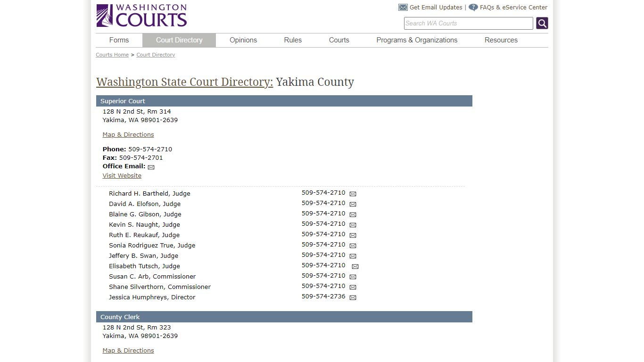This screenshot has width=644, height=362.
Task: Select Blaine G. Gibson, Judge name
Action: point(145,214)
